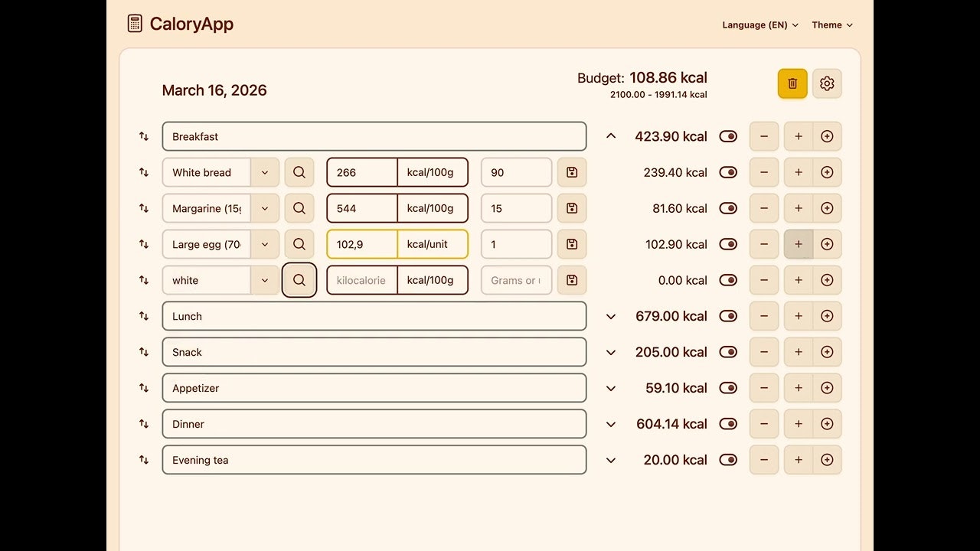The width and height of the screenshot is (980, 551).
Task: Click save icon for 0.00 kcal row
Action: coord(572,280)
